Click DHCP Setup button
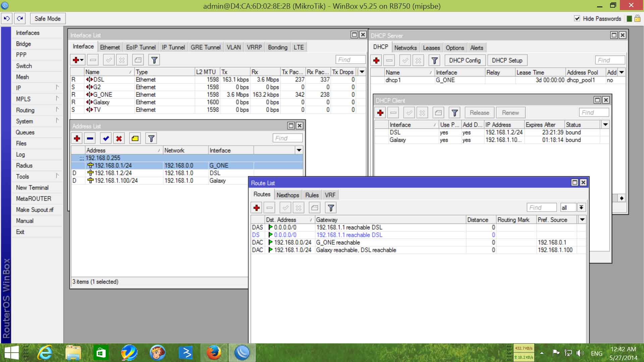 tap(507, 60)
